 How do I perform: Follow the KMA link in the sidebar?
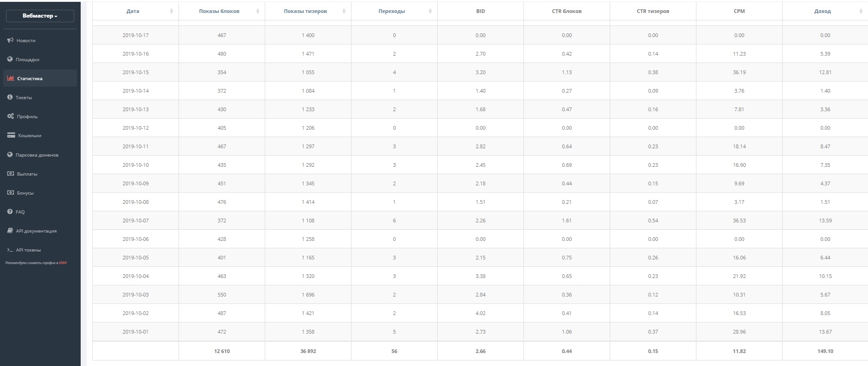[63, 263]
